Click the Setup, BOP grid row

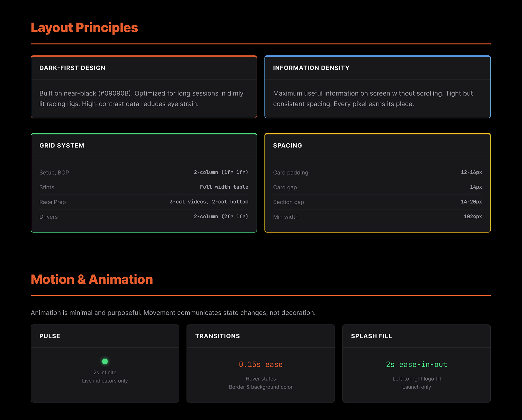coord(54,173)
